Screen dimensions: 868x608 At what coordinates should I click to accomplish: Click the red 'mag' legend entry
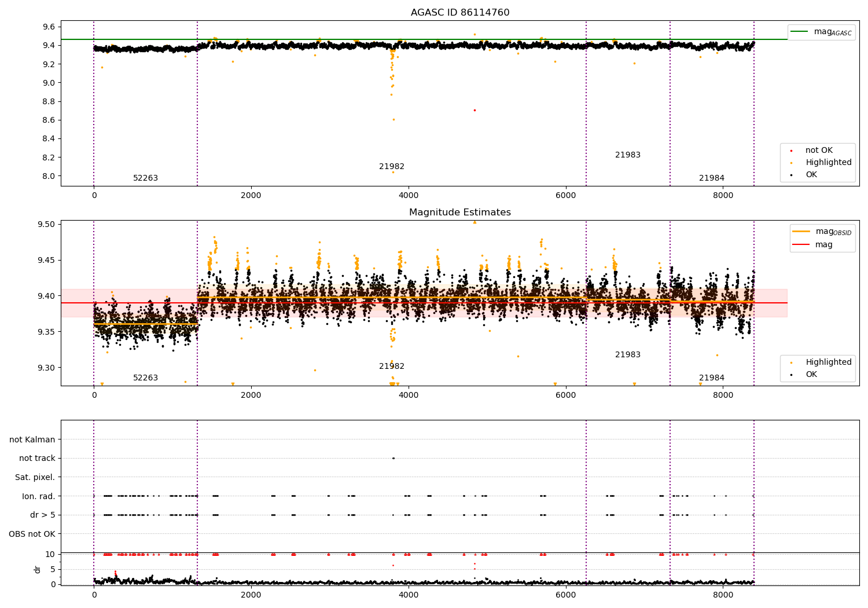(x=812, y=245)
